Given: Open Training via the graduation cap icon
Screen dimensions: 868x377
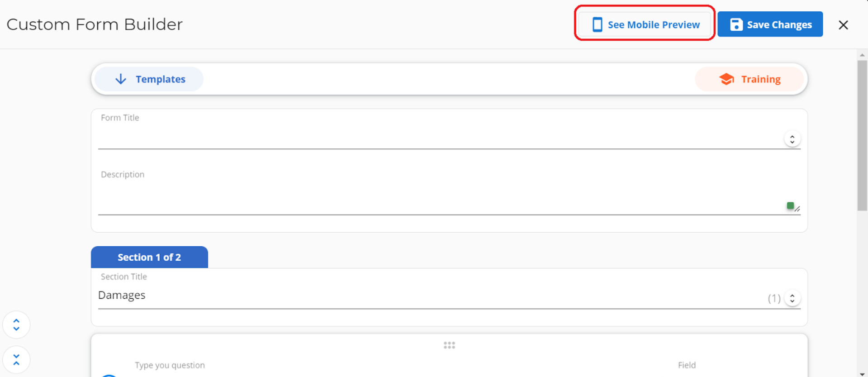Looking at the screenshot, I should [x=726, y=79].
